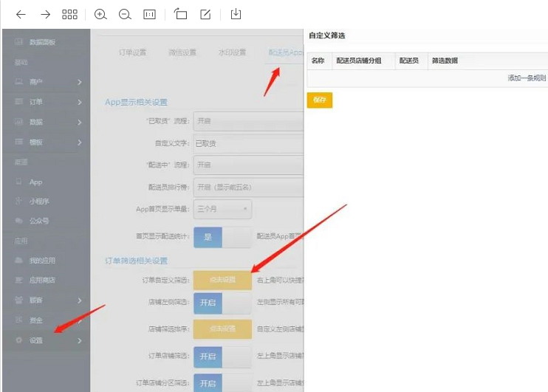Image resolution: width=548 pixels, height=392 pixels.
Task: Open the App首页显示单量 三个月 dropdown
Action: click(222, 209)
